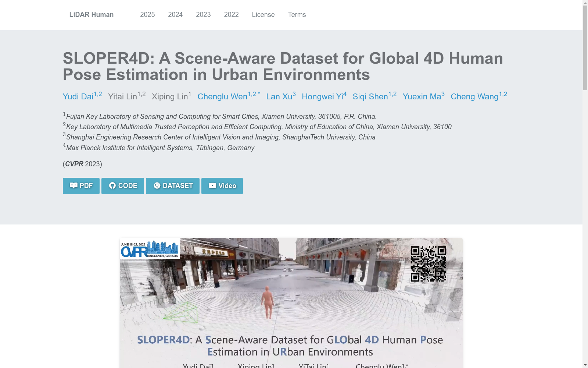Click the Max Planck Institute affiliation line
The height and width of the screenshot is (368, 588).
click(158, 148)
